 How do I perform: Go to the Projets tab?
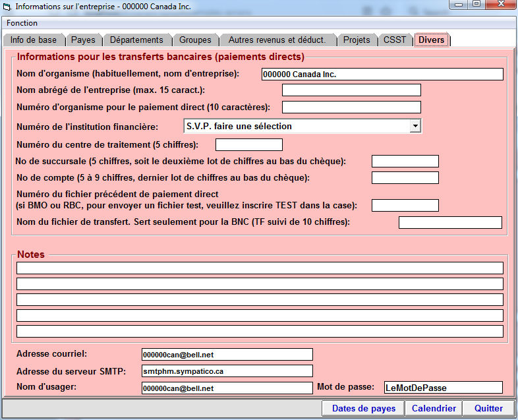click(357, 40)
